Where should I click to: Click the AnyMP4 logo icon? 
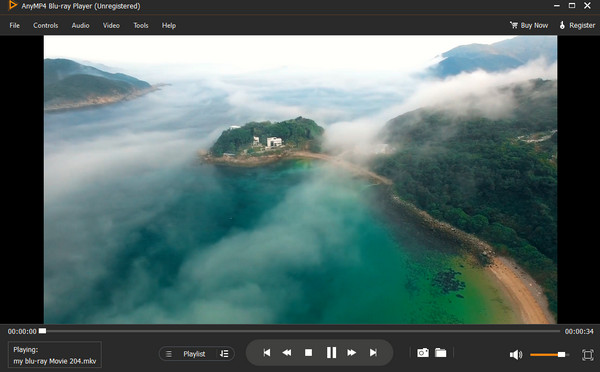point(13,5)
